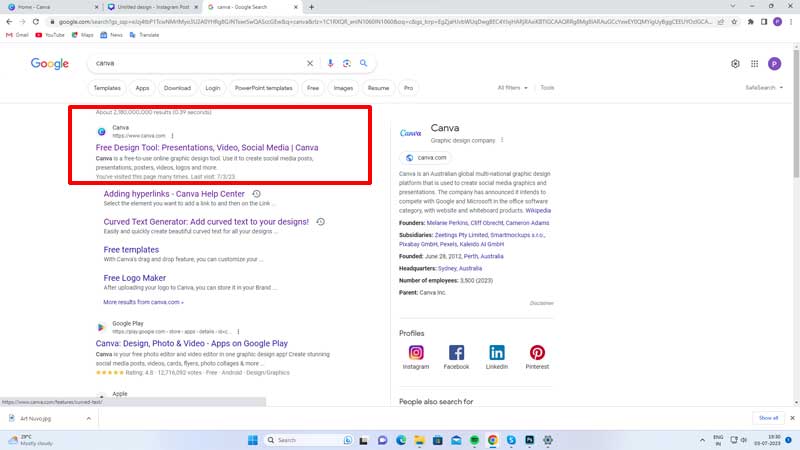This screenshot has width=800, height=450.
Task: Open more options beside the canva.com result URL
Action: pyautogui.click(x=172, y=136)
